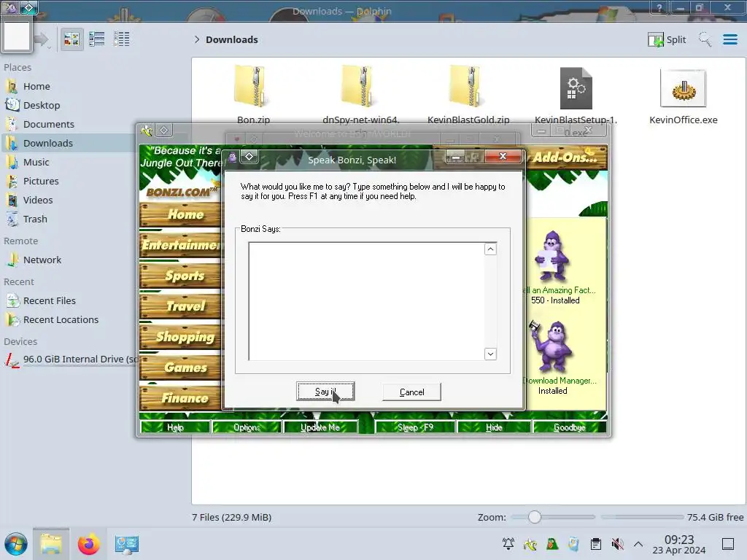The image size is (747, 560).
Task: Select KevinBlastSetup executable file icon
Action: pyautogui.click(x=576, y=88)
